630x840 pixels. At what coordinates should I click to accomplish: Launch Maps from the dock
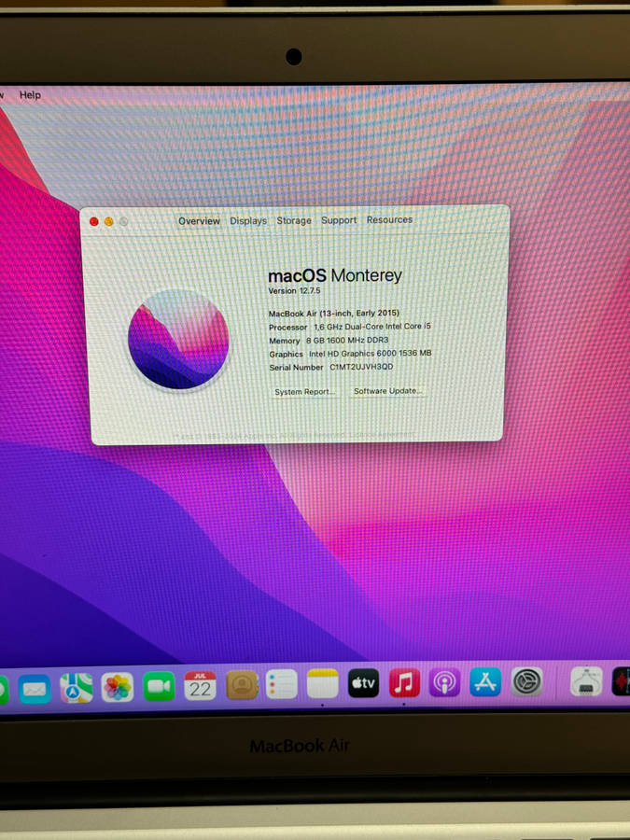coord(77,688)
